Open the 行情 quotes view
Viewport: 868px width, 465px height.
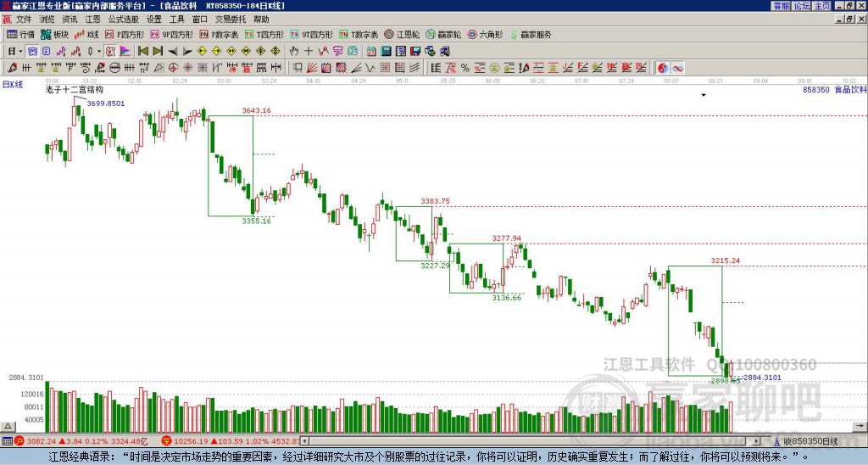pyautogui.click(x=20, y=34)
